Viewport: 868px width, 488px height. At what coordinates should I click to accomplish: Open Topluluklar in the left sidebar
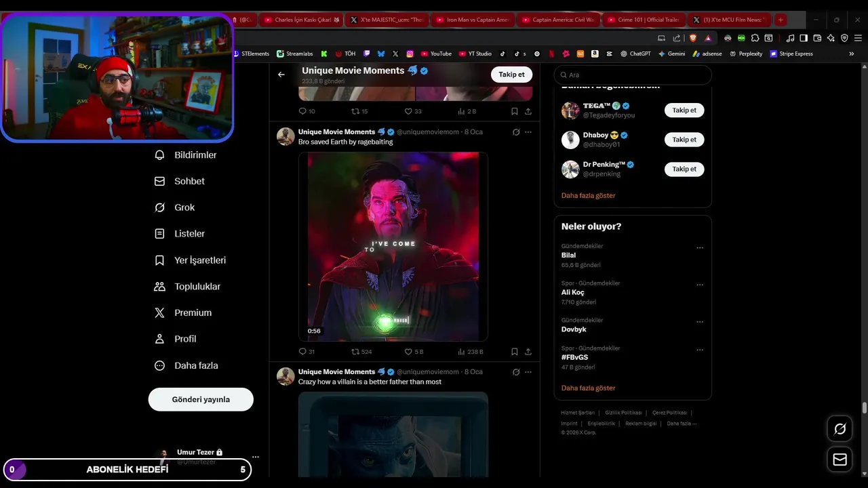(x=188, y=287)
